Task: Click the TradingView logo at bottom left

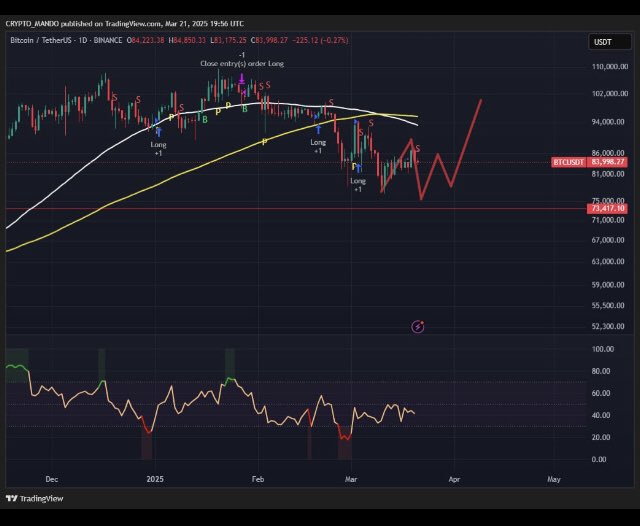Action: (x=35, y=498)
